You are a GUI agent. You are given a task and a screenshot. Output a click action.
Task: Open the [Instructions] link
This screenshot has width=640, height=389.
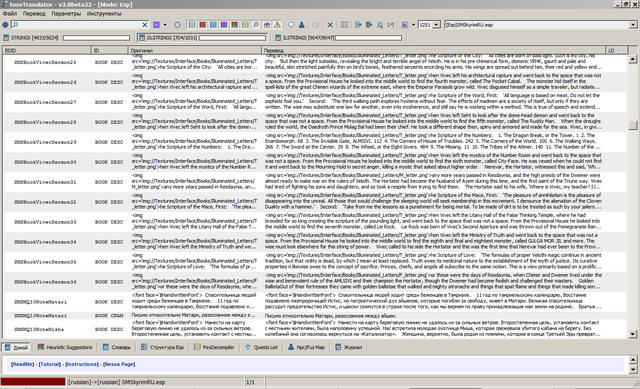pyautogui.click(x=82, y=364)
